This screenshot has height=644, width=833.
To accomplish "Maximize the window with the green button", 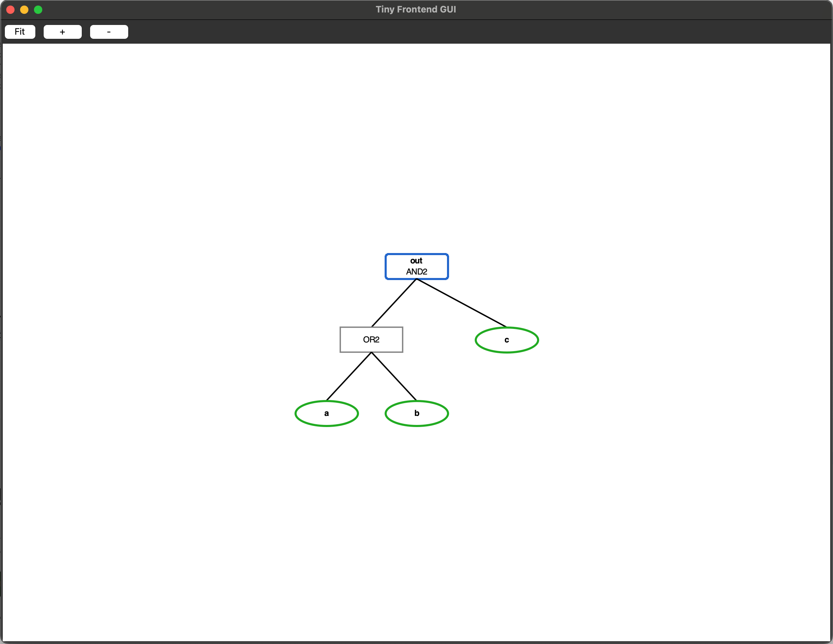I will 38,10.
